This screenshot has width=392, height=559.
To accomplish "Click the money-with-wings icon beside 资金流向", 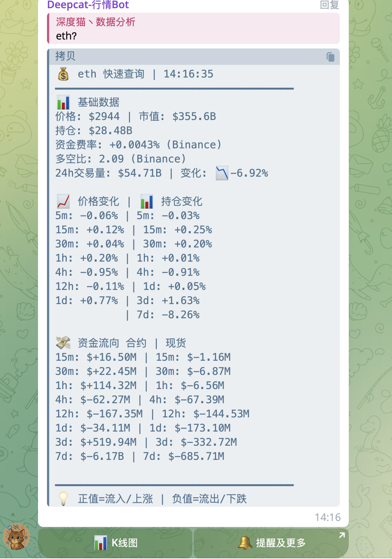I will pos(63,342).
